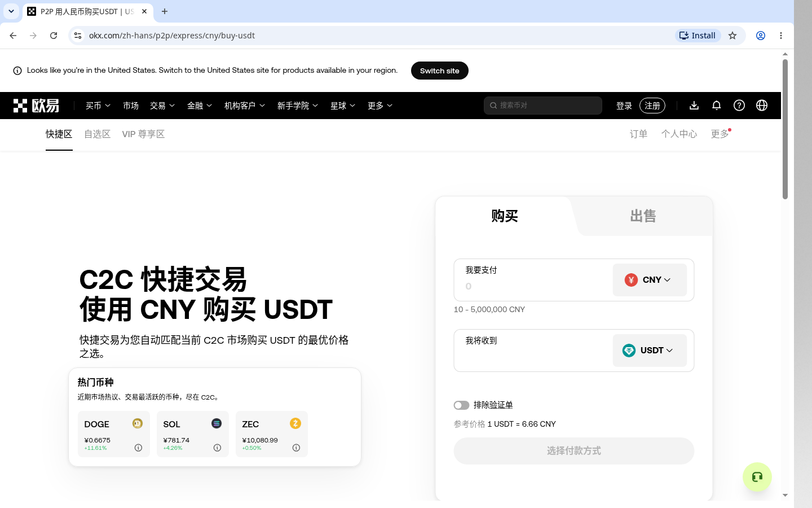This screenshot has width=812, height=508.
Task: Open the 更多 link with red dot
Action: pyautogui.click(x=720, y=134)
